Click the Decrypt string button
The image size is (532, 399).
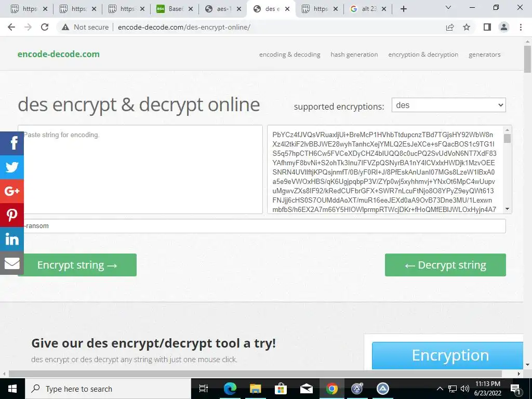(x=445, y=265)
